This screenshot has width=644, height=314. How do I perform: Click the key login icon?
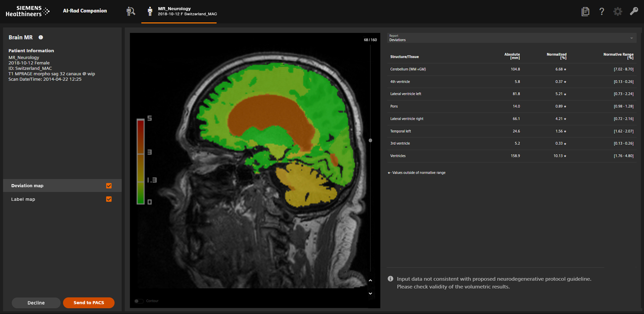pos(634,11)
